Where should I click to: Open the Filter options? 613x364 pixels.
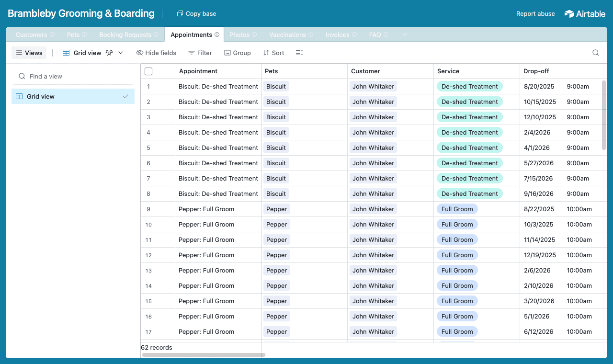(200, 53)
